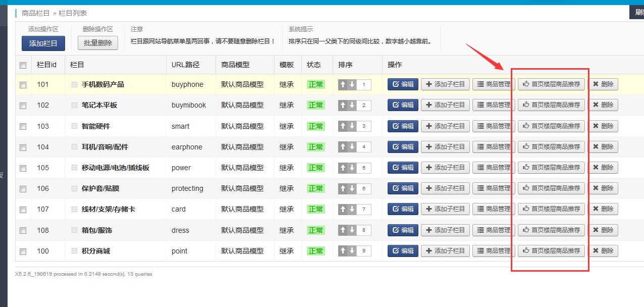Image resolution: width=644 pixels, height=307 pixels.
Task: Click 首页楼层商品推荐 for 笔记本平板
Action: pos(551,105)
